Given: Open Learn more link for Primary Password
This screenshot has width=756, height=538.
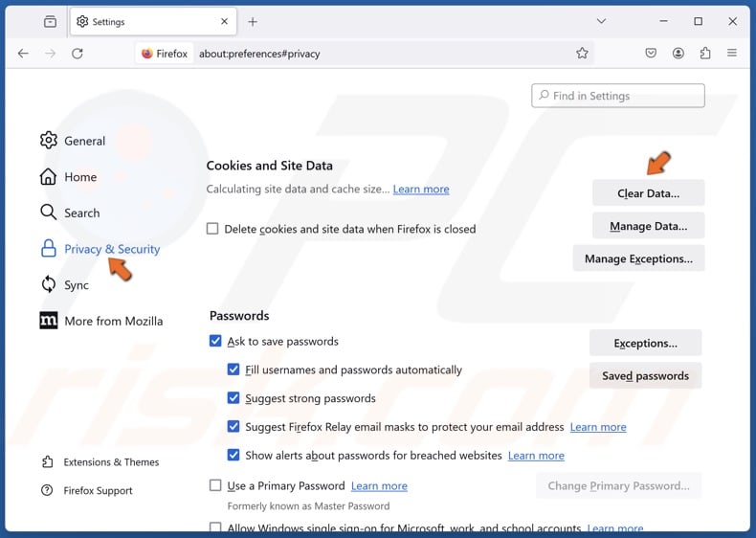Looking at the screenshot, I should (379, 486).
